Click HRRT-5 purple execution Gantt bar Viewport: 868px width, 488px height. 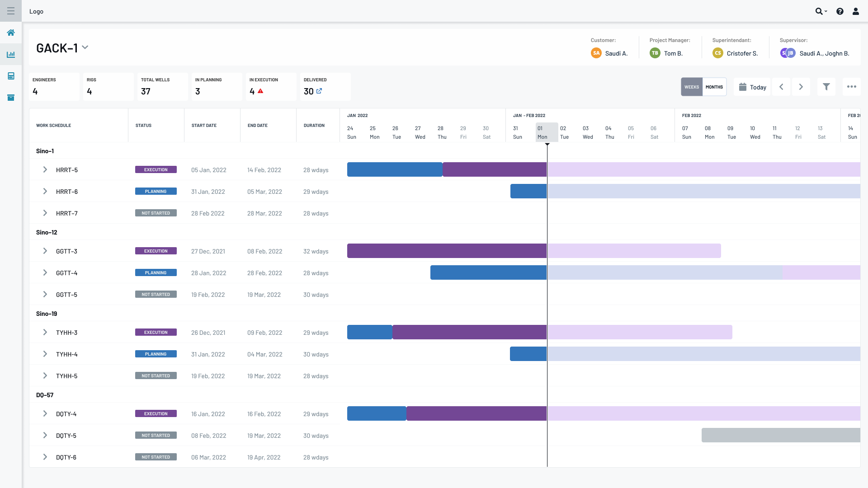pos(495,169)
